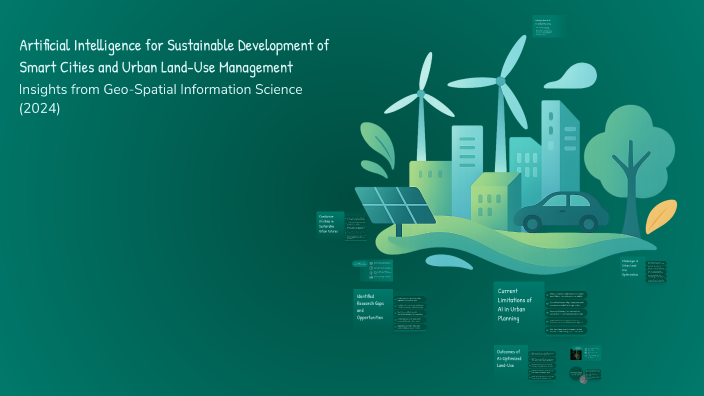The width and height of the screenshot is (704, 396).
Task: Open the card with the dark circle graphic
Action: (x=585, y=374)
